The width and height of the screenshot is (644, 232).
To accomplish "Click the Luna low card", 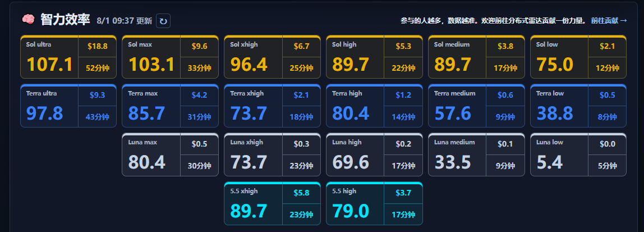I will tap(578, 154).
